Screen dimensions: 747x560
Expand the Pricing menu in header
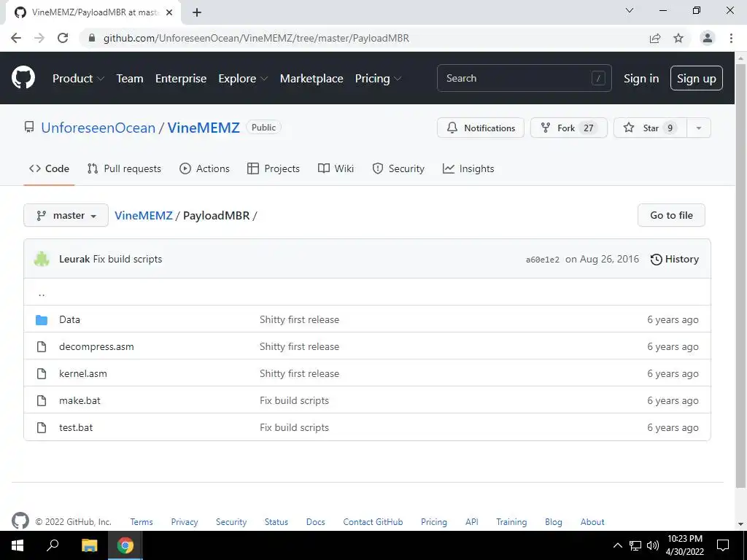(379, 79)
